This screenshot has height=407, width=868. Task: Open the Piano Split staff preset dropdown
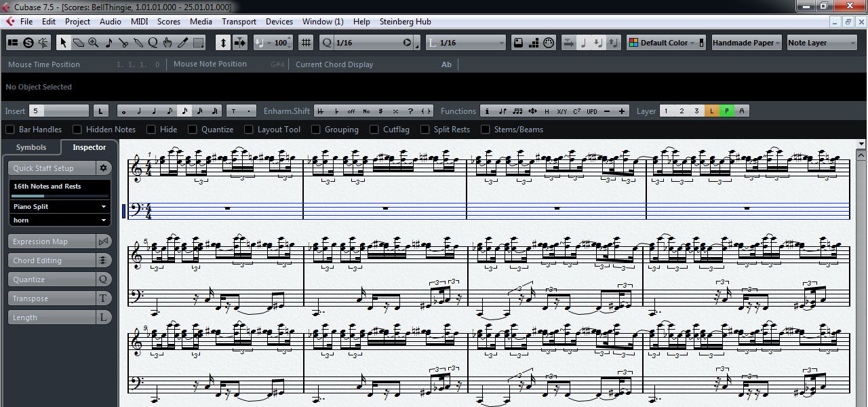coord(60,206)
